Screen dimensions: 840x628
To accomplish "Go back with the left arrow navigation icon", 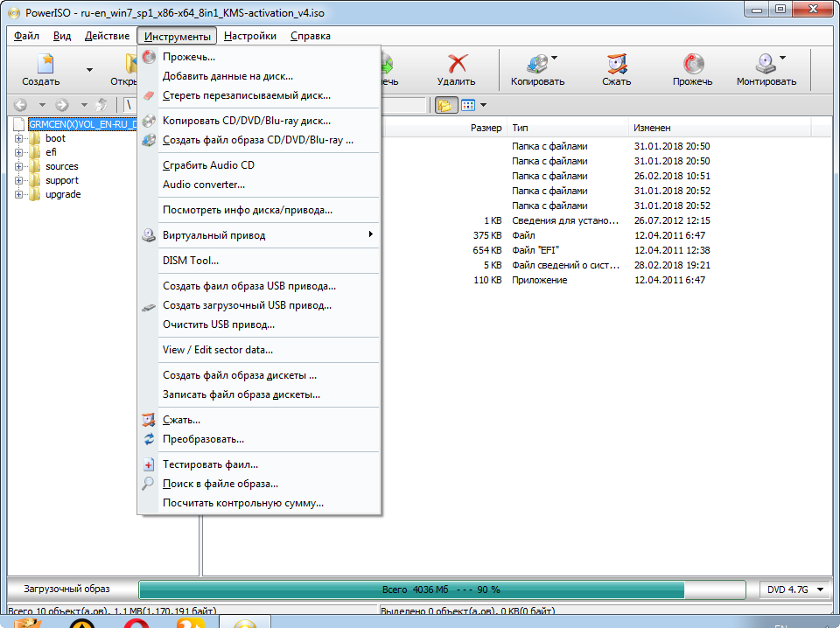I will click(x=20, y=105).
